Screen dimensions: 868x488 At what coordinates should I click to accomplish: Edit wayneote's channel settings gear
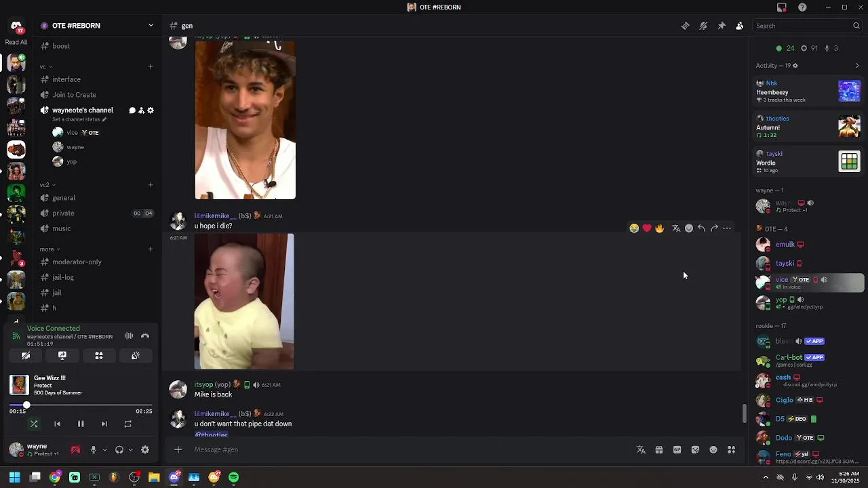(x=151, y=110)
